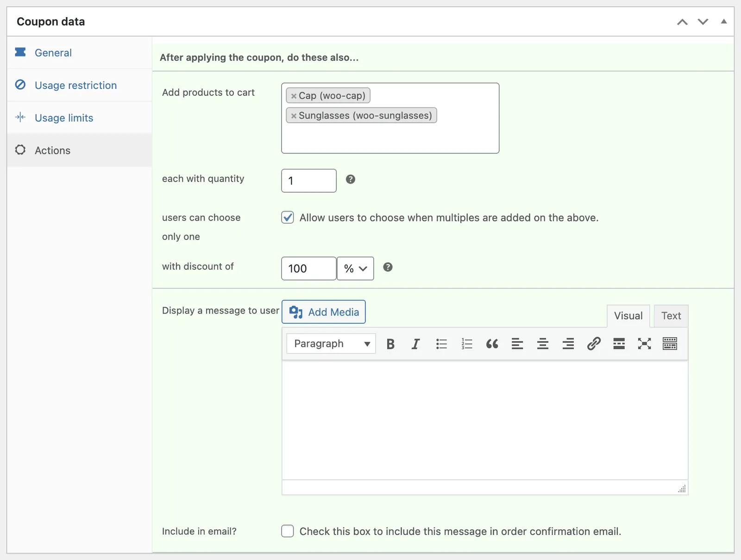The height and width of the screenshot is (560, 741).
Task: Show help for each with quantity
Action: coord(351,179)
